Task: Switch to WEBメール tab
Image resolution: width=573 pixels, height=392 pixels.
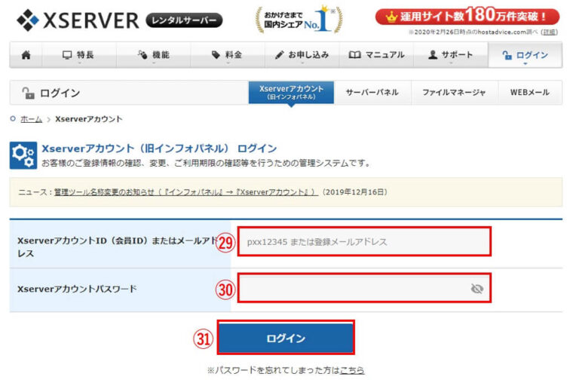Action: point(530,93)
